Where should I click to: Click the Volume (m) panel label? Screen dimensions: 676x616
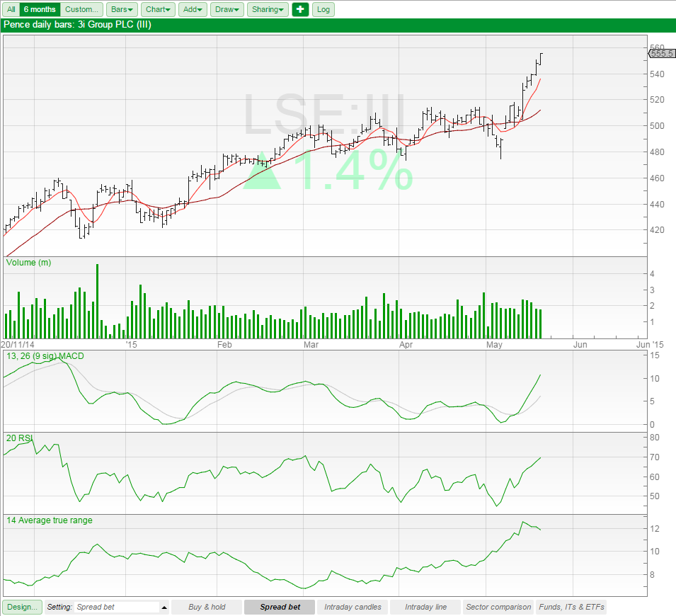28,262
